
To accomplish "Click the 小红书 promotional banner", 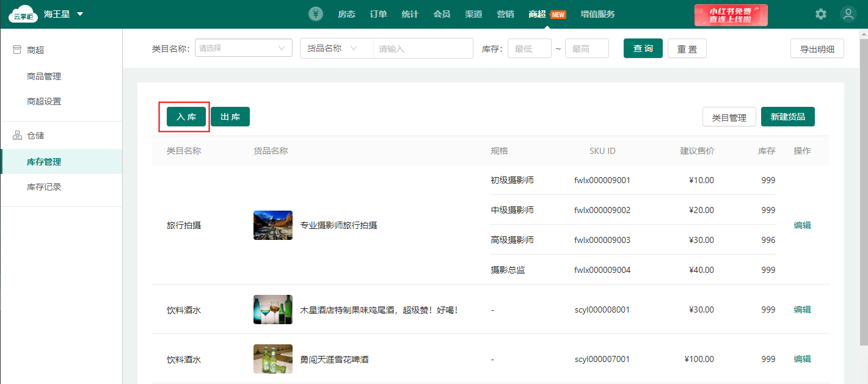I will (731, 15).
